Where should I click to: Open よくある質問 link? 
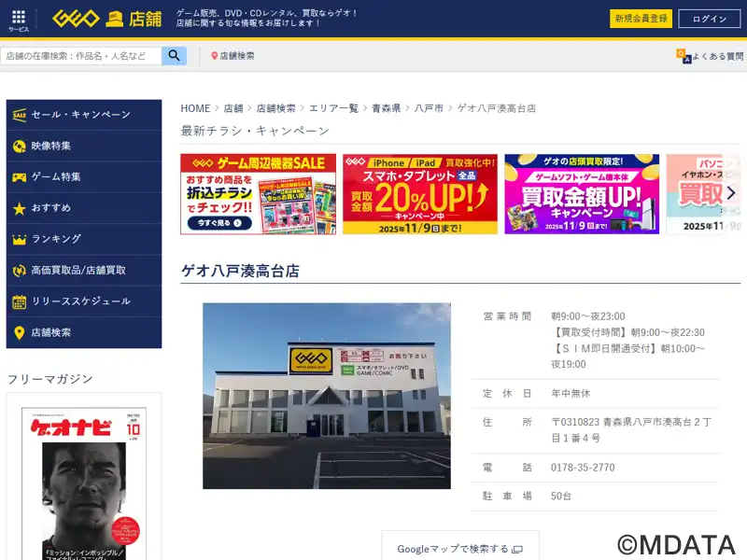click(717, 56)
